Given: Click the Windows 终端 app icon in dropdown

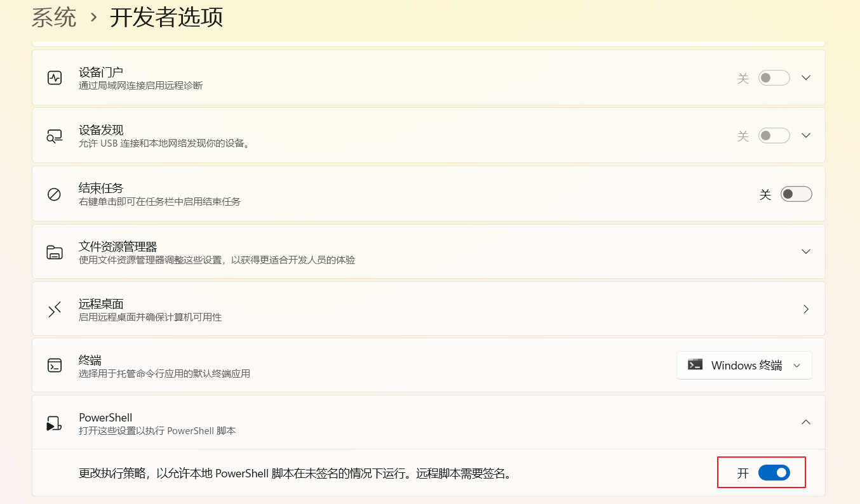Looking at the screenshot, I should pos(695,364).
